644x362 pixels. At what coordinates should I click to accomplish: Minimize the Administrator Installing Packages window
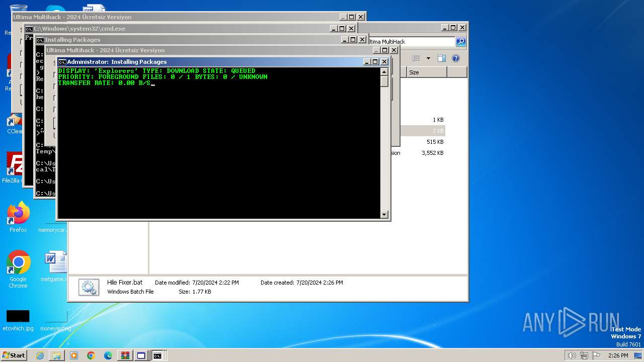[367, 62]
